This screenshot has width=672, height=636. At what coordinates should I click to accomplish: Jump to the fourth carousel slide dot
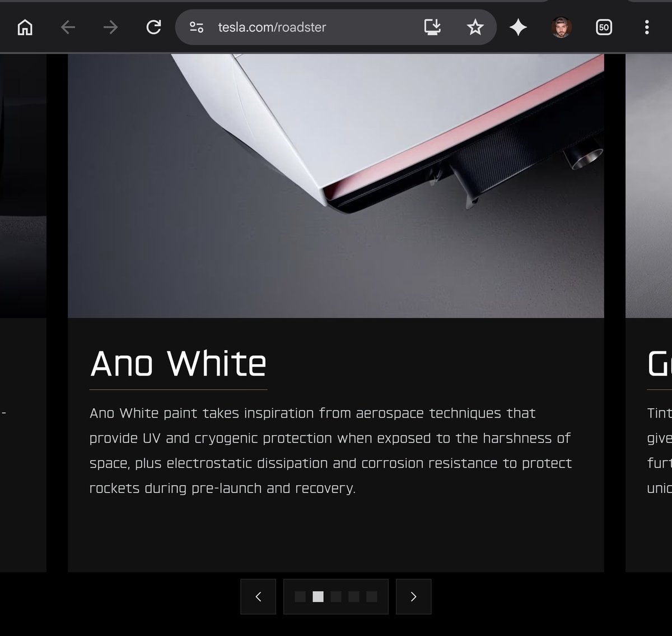point(354,597)
